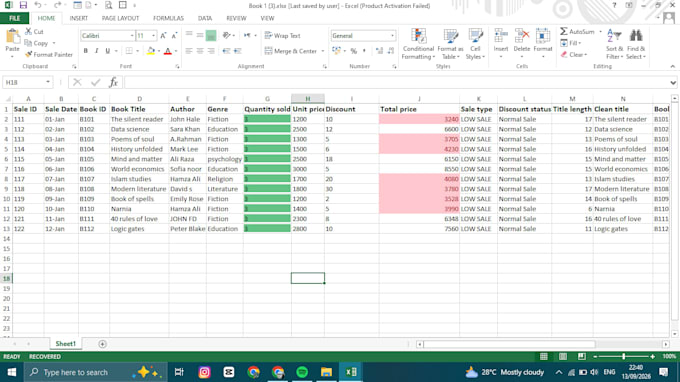Viewport: 680px width, 382px height.
Task: Open Instagram from the Windows taskbar
Action: click(x=204, y=372)
